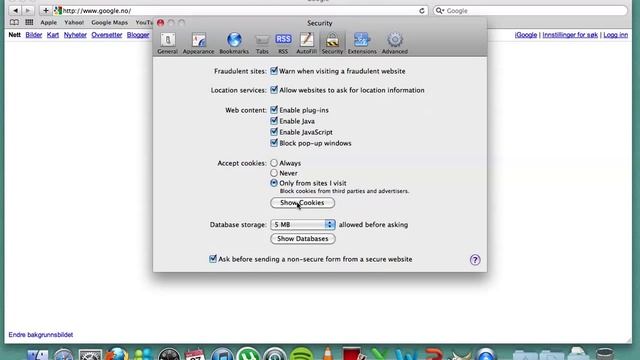
Task: Click in the URL address field
Action: pyautogui.click(x=239, y=11)
